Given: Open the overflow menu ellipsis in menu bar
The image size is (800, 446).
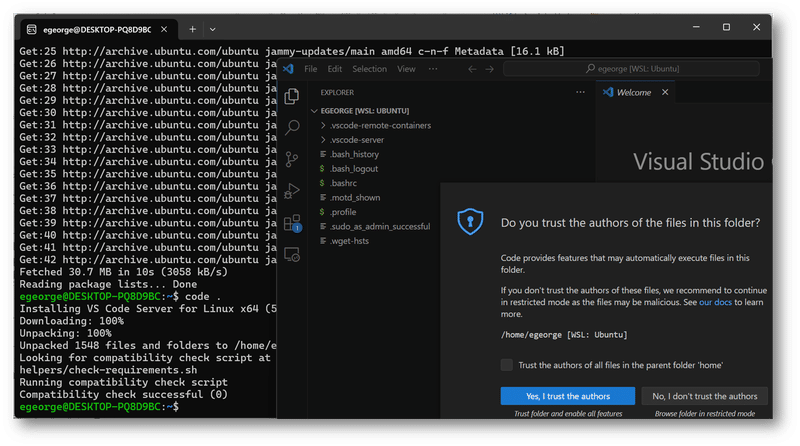Looking at the screenshot, I should click(433, 69).
